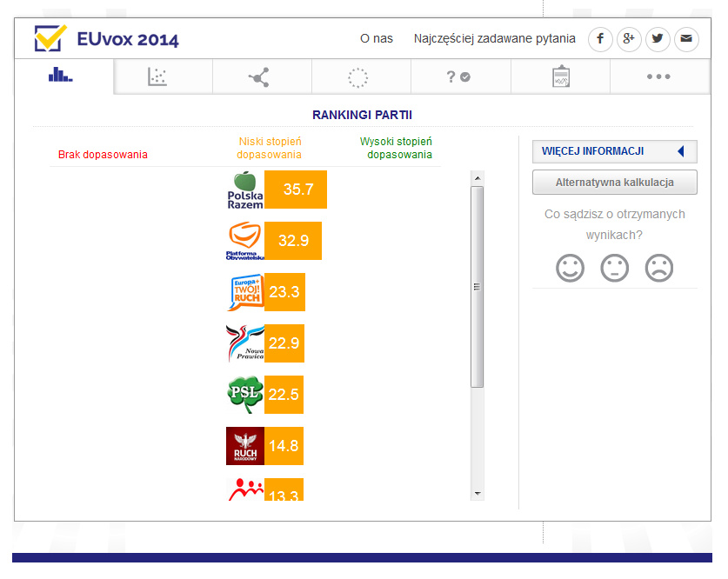Click the Niski stopień dopasowania label
The width and height of the screenshot is (728, 579).
[270, 148]
